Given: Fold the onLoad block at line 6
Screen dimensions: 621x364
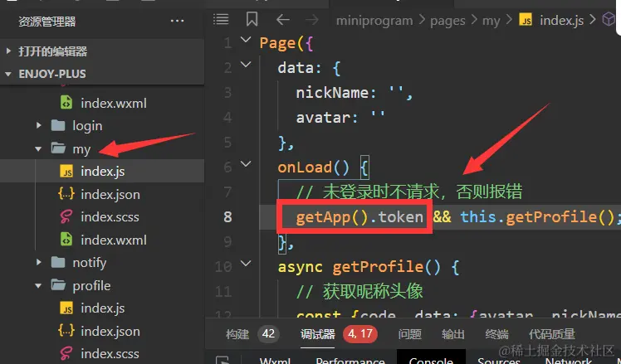Looking at the screenshot, I should point(246,164).
